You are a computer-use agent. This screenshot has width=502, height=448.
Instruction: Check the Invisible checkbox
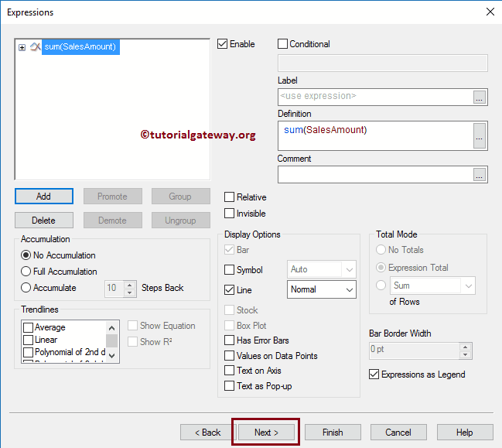(229, 214)
